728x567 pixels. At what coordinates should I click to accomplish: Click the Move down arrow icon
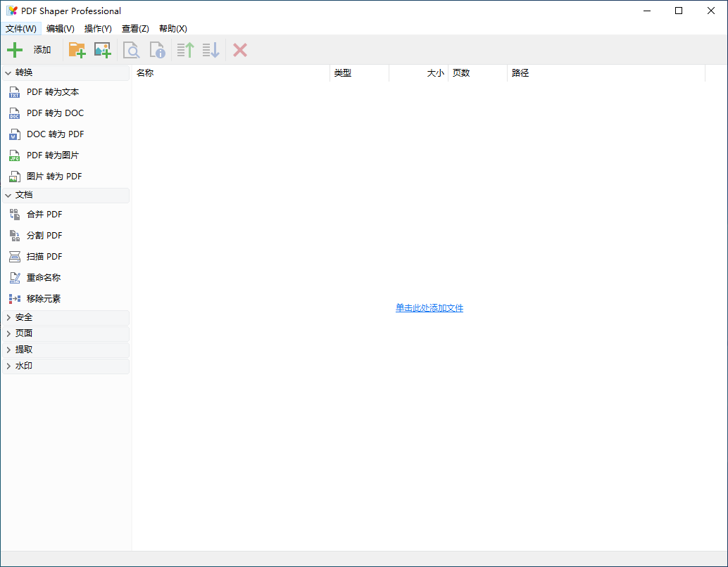tap(211, 50)
